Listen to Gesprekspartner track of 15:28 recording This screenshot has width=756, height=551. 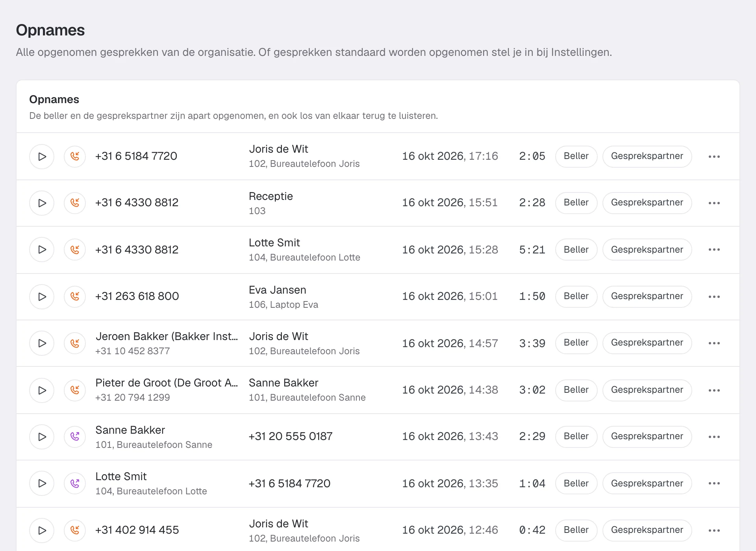pos(647,250)
